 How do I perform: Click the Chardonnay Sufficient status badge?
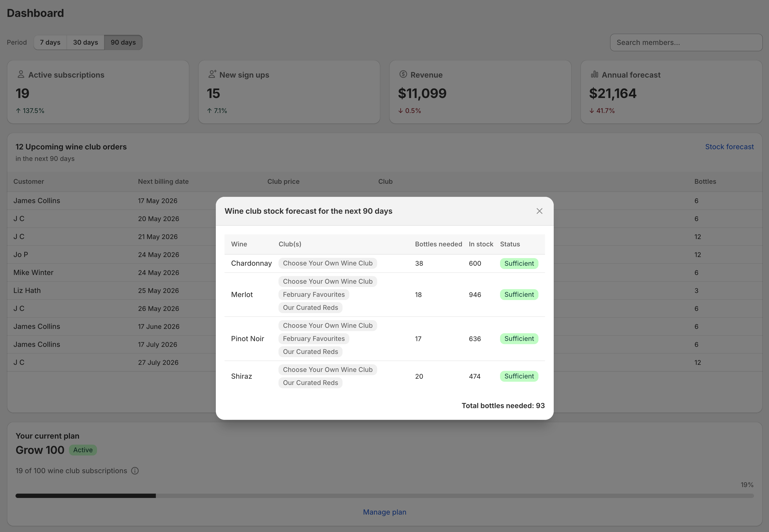pyautogui.click(x=519, y=263)
